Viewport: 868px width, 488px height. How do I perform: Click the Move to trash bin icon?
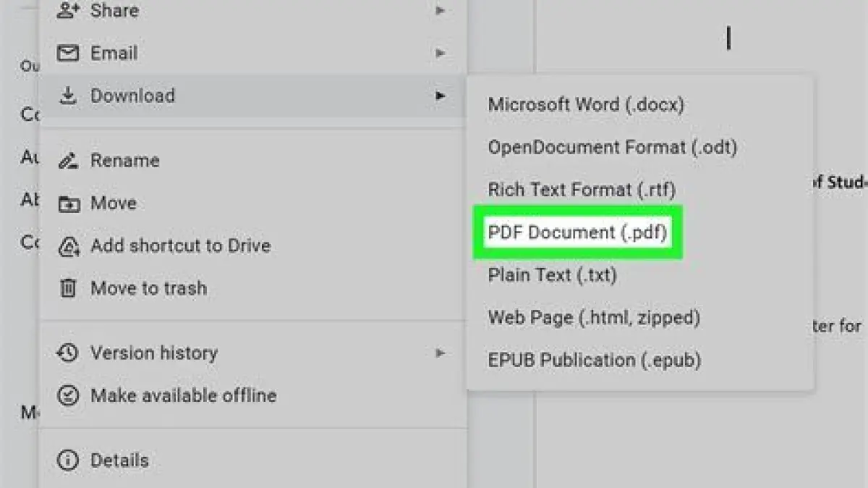67,288
